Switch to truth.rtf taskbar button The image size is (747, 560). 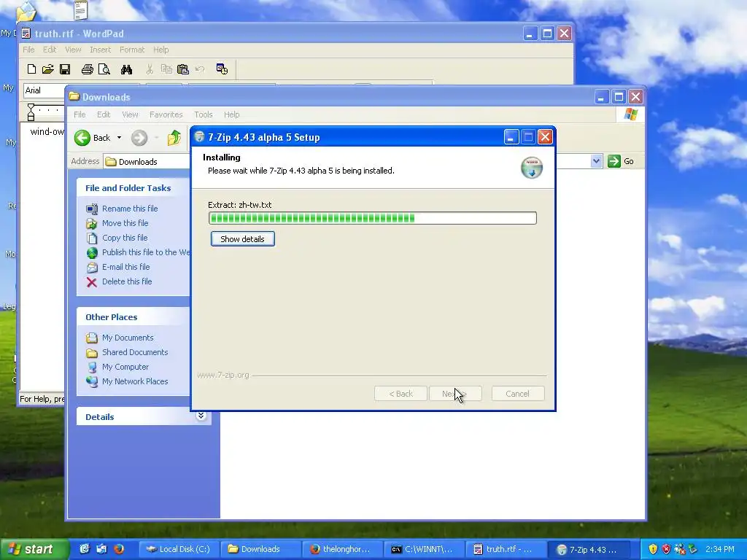tap(505, 550)
